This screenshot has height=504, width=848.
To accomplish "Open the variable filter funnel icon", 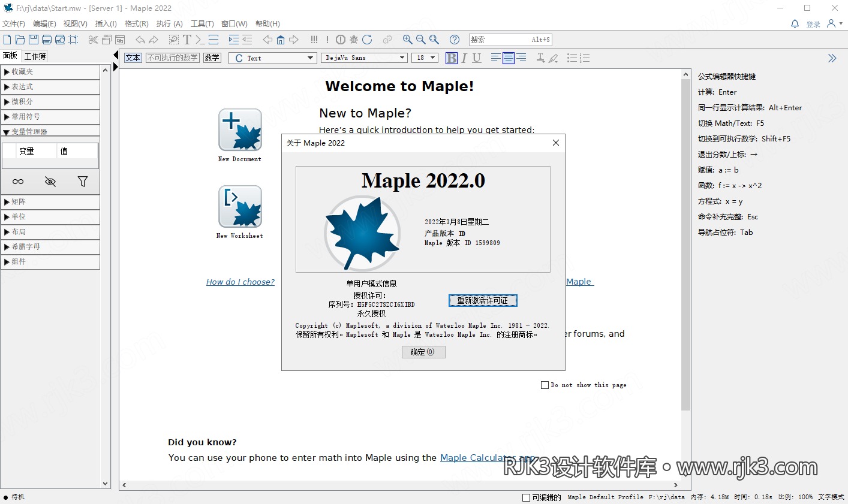I will (x=83, y=182).
